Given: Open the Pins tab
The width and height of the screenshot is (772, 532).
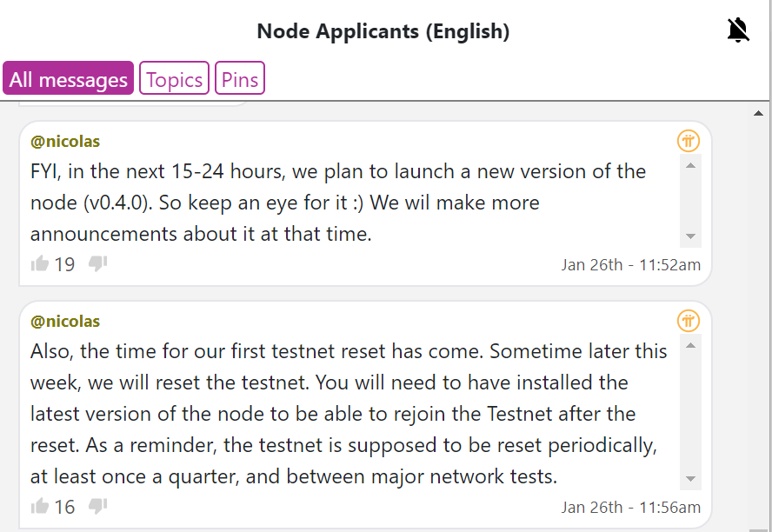Looking at the screenshot, I should coord(240,77).
